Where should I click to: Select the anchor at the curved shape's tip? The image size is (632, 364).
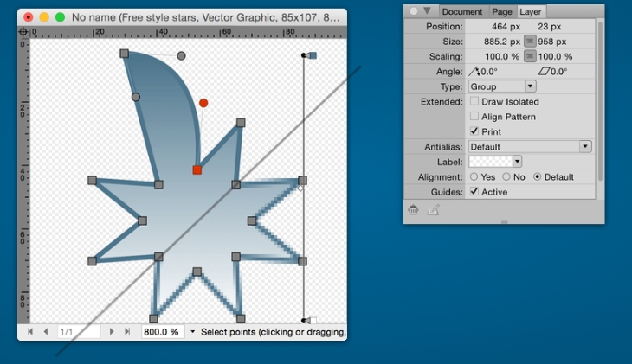tap(124, 54)
